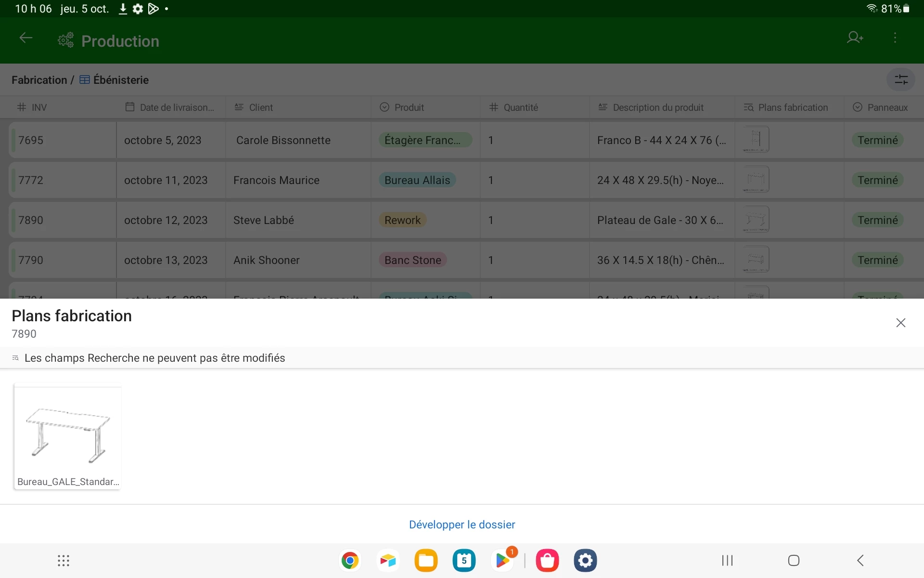Open the Play Store dock icon
This screenshot has width=924, height=578.
point(502,560)
